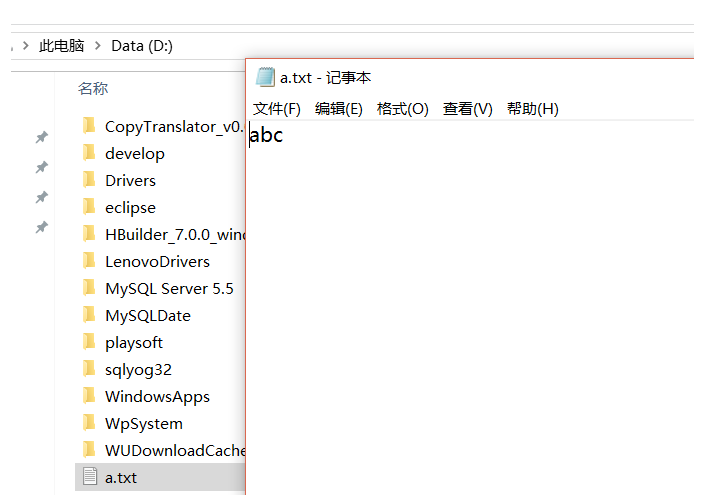Open the 文件(F) menu in Notepad
Viewport: 715px width, 495px height.
276,109
